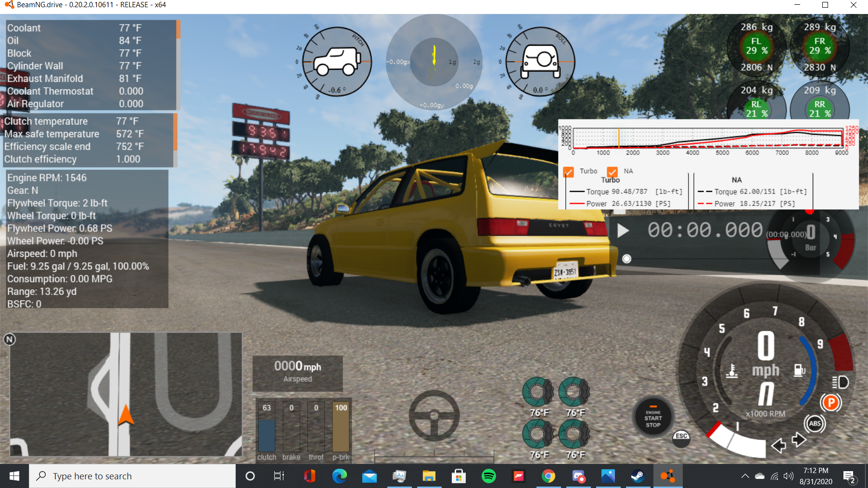Click the fuel pump gauge icon

tap(799, 370)
